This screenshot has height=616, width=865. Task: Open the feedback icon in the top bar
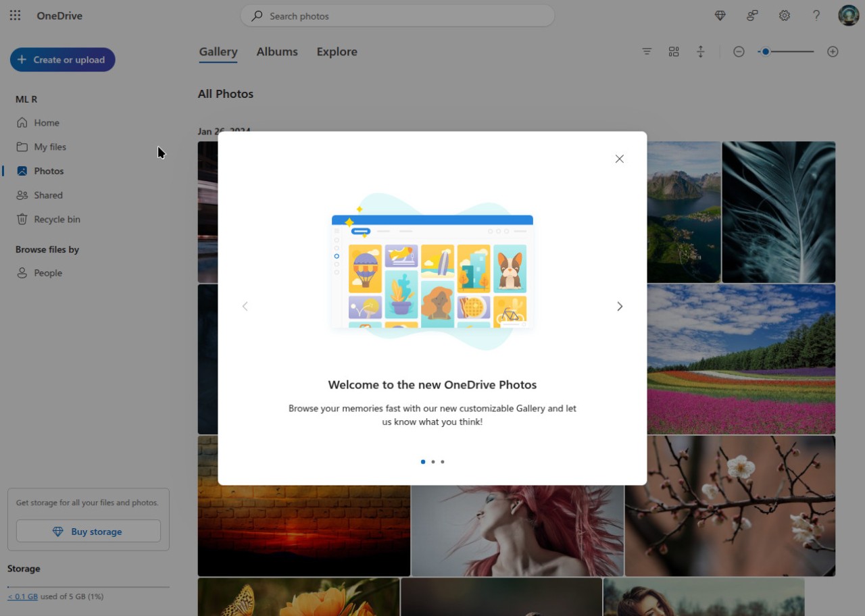click(752, 15)
